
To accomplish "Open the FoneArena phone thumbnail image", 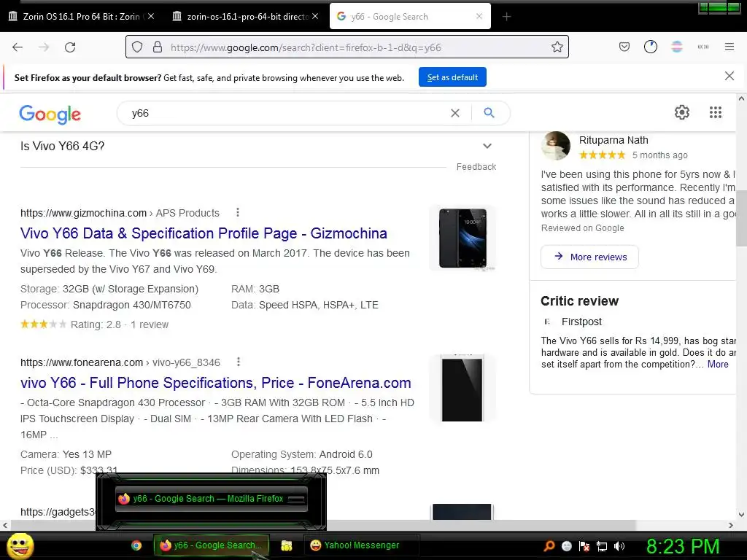I will 462,388.
